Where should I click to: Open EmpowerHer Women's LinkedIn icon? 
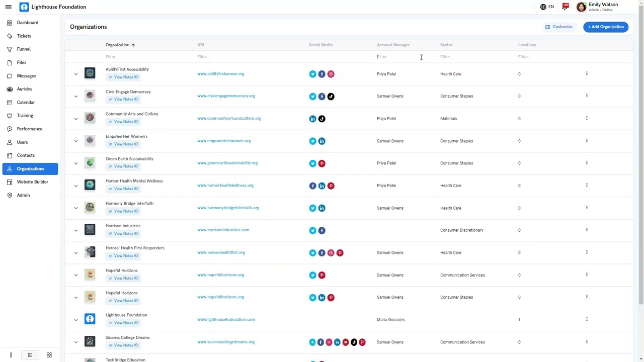pyautogui.click(x=321, y=141)
